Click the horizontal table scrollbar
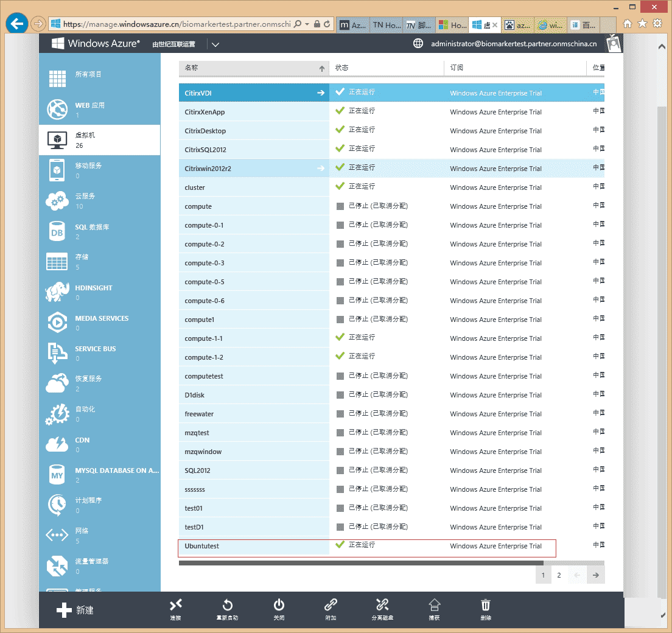Viewport: 672px width, 633px height. click(361, 563)
